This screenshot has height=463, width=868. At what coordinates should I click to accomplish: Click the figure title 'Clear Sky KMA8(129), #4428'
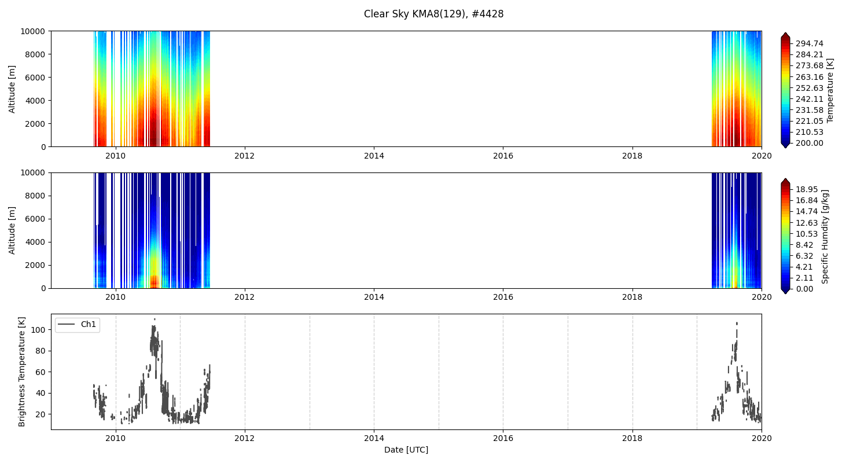pyautogui.click(x=433, y=14)
